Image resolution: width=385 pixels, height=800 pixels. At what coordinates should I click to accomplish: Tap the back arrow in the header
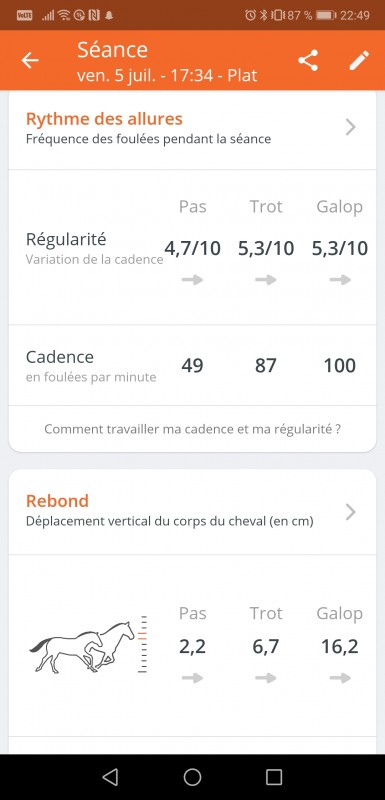[30, 61]
